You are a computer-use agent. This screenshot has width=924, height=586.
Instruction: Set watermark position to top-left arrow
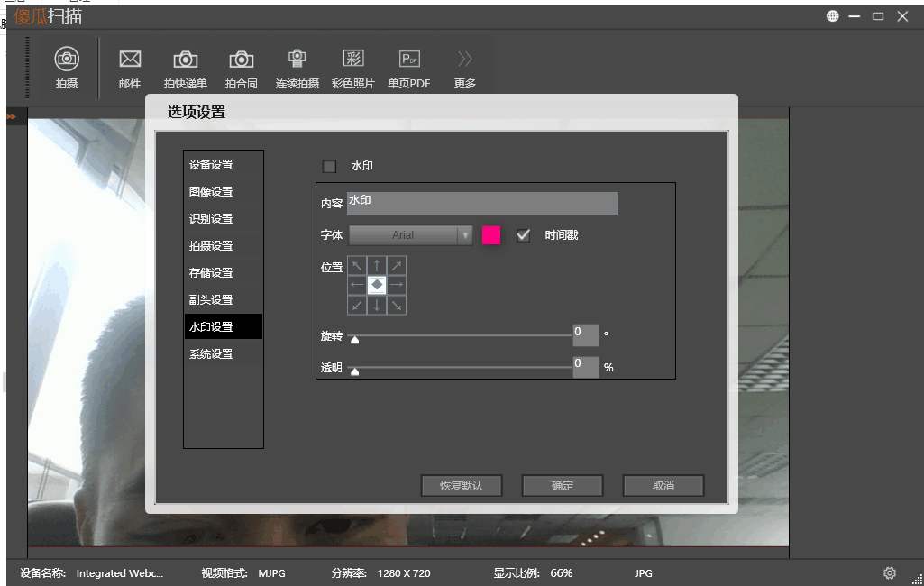pyautogui.click(x=357, y=266)
